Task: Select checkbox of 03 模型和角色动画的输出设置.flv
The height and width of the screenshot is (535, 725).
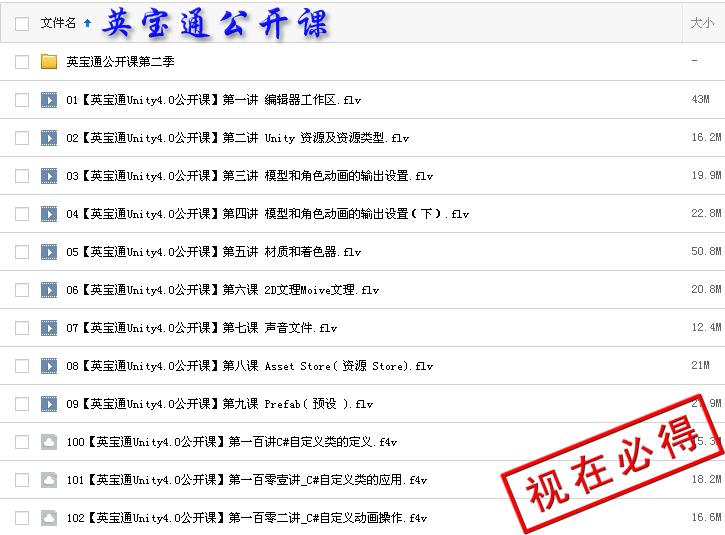Action: pos(22,176)
